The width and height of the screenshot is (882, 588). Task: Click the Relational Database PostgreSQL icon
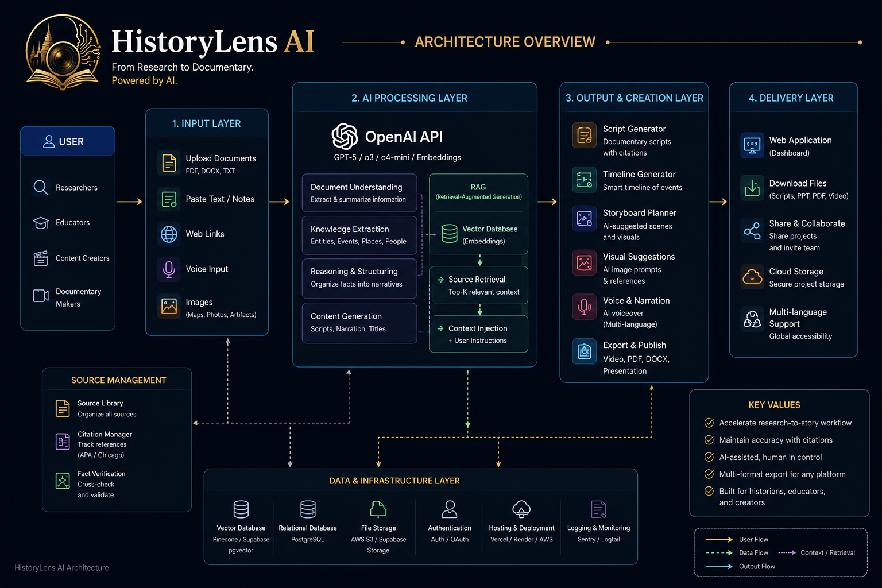tap(308, 509)
